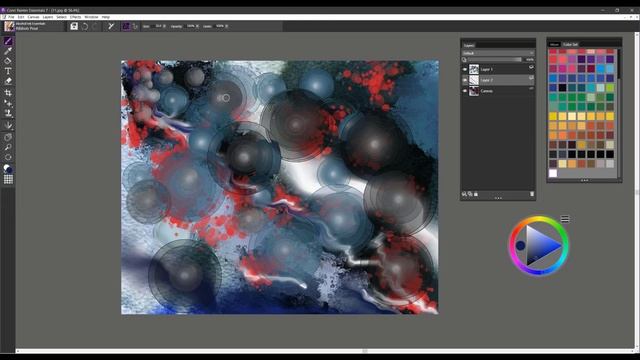Select the Crop tool
This screenshot has height=360, width=640.
(x=8, y=93)
